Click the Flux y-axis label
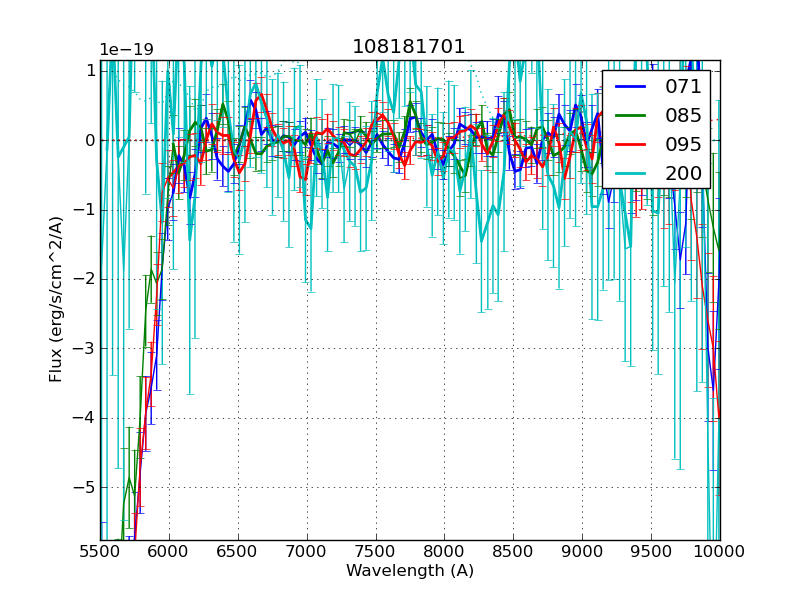Screen dimensions: 800x600 pyautogui.click(x=57, y=299)
